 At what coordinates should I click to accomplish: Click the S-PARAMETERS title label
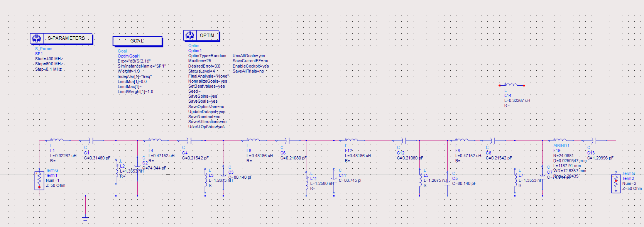[66, 38]
